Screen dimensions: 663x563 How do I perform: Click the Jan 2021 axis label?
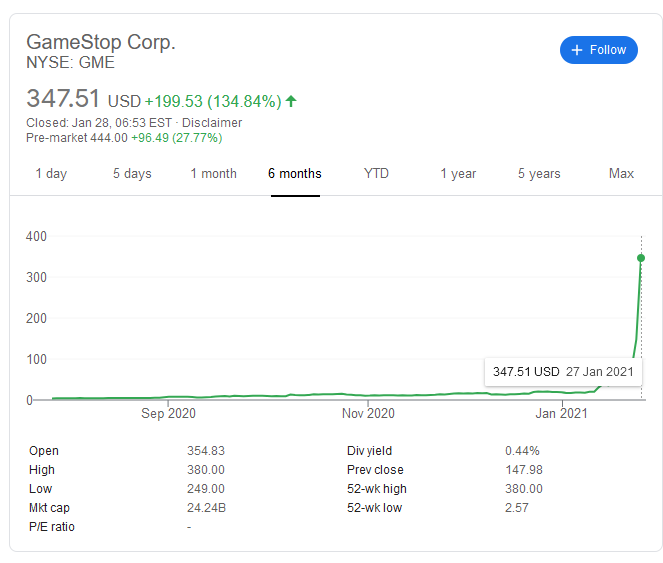[562, 413]
